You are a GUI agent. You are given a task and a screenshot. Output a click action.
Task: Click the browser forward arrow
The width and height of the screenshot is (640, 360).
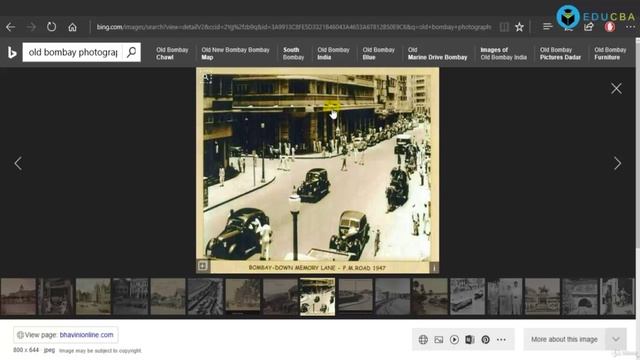coord(31,27)
